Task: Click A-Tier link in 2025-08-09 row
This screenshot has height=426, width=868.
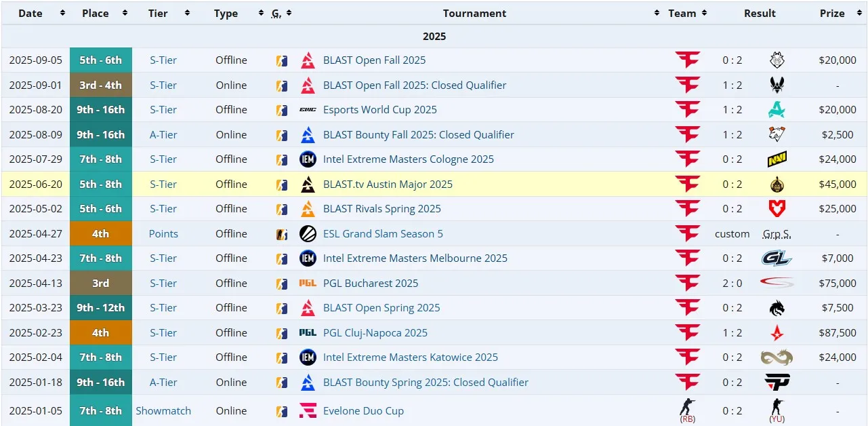Action: (x=163, y=134)
